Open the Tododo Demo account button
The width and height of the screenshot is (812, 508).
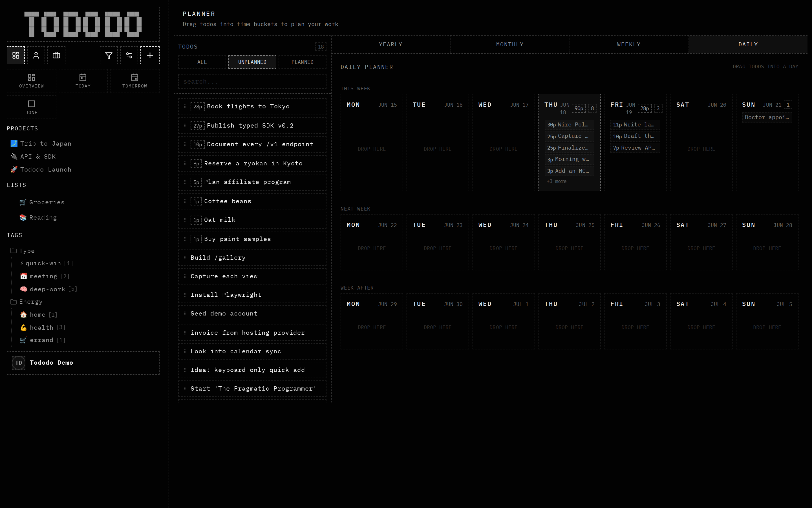click(x=83, y=363)
